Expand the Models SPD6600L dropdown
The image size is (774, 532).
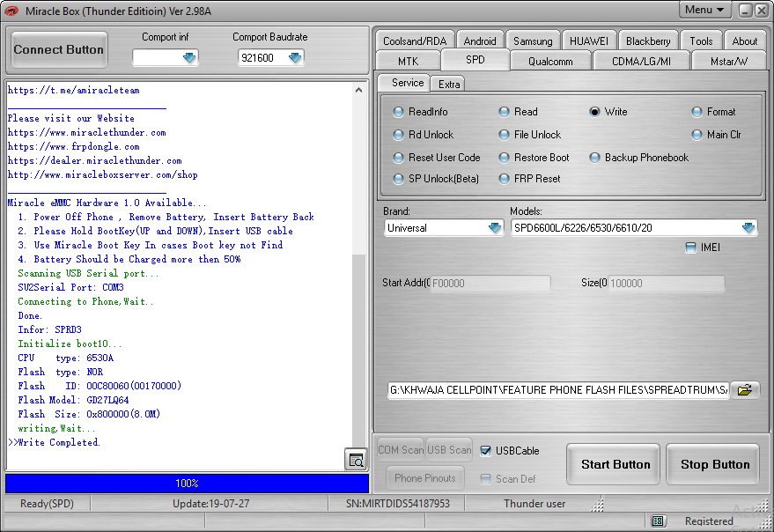coord(748,228)
